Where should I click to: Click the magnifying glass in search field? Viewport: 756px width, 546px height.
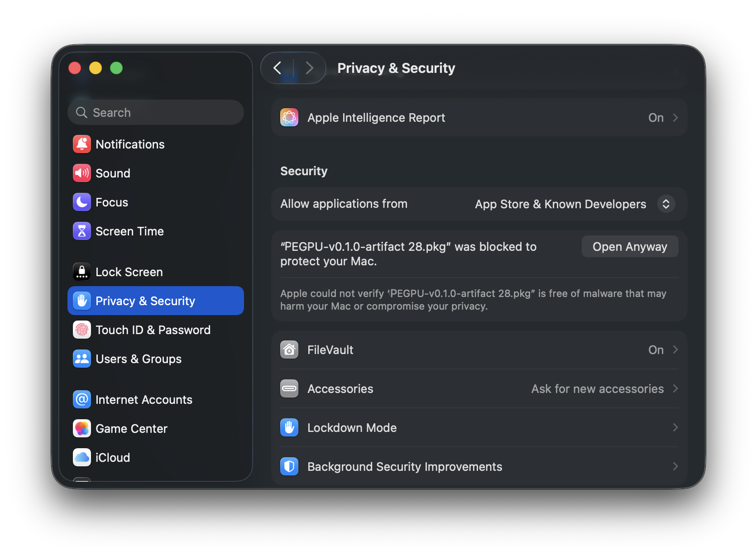coord(81,113)
